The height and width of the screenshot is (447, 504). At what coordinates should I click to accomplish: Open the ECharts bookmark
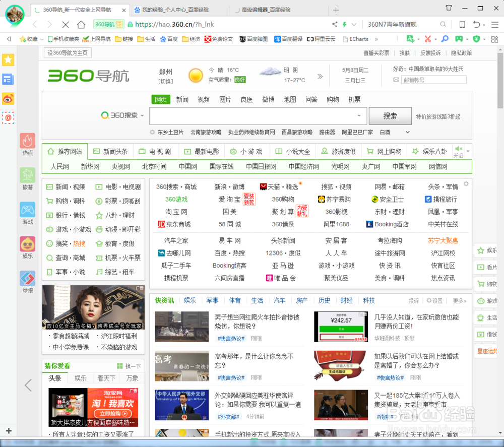(355, 39)
